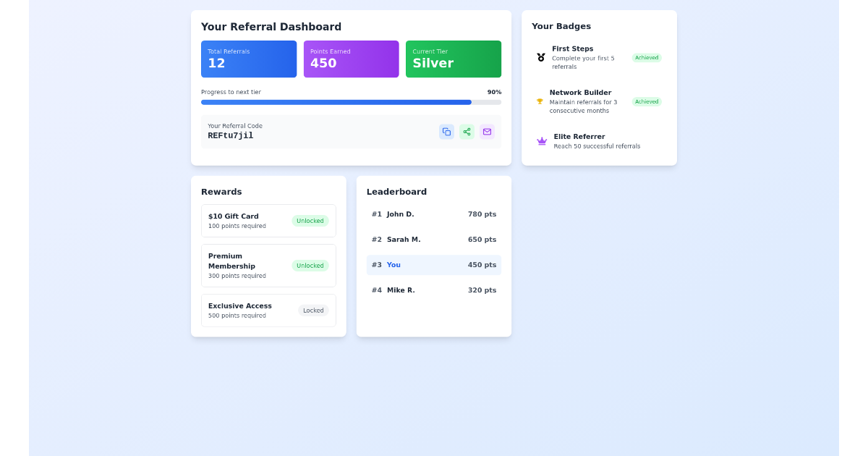Open the Leaderboard section
868x456 pixels.
point(396,192)
